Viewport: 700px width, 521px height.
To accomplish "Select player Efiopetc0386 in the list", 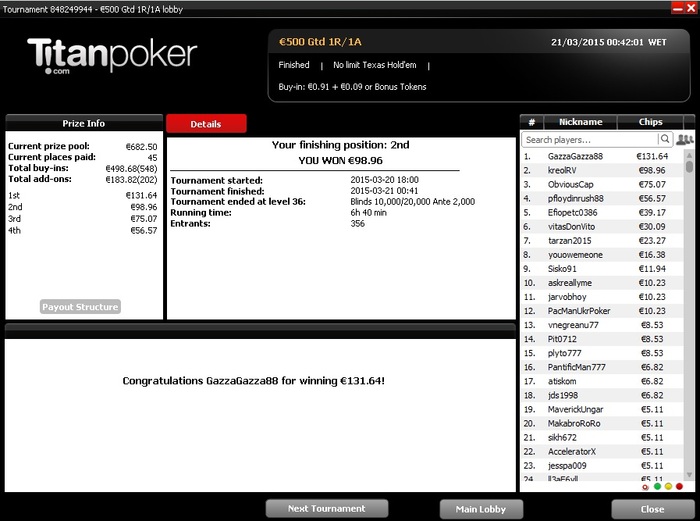I will [602, 213].
